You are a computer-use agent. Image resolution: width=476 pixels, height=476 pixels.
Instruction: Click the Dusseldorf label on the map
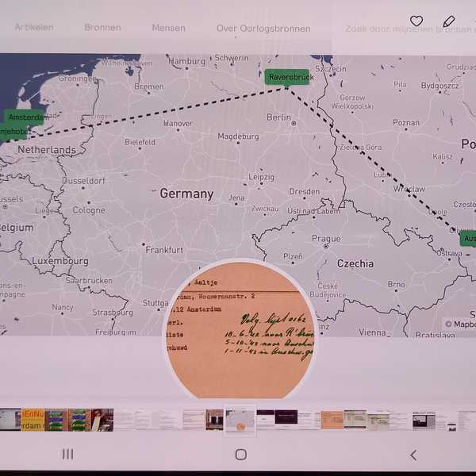83,181
